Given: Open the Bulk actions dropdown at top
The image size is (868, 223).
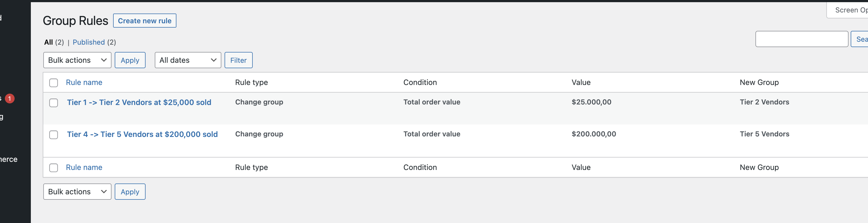Looking at the screenshot, I should [77, 60].
